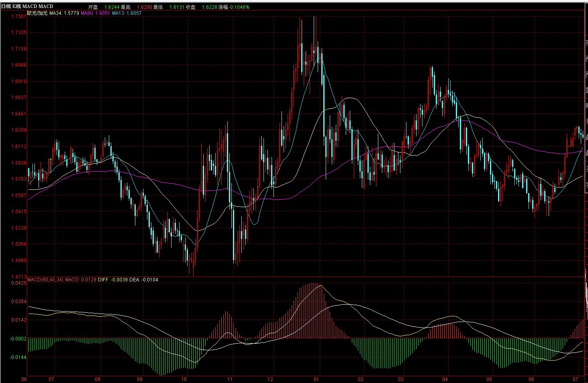Click the 收盘 value 1.6228
The height and width of the screenshot is (383, 588).
click(210, 7)
